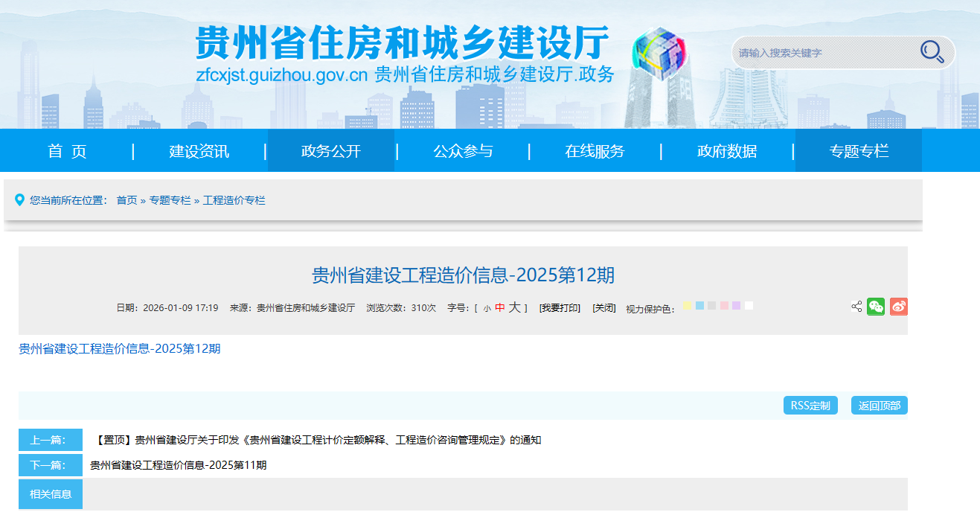This screenshot has width=980, height=515.
Task: Click the RSS定制 button
Action: [810, 406]
